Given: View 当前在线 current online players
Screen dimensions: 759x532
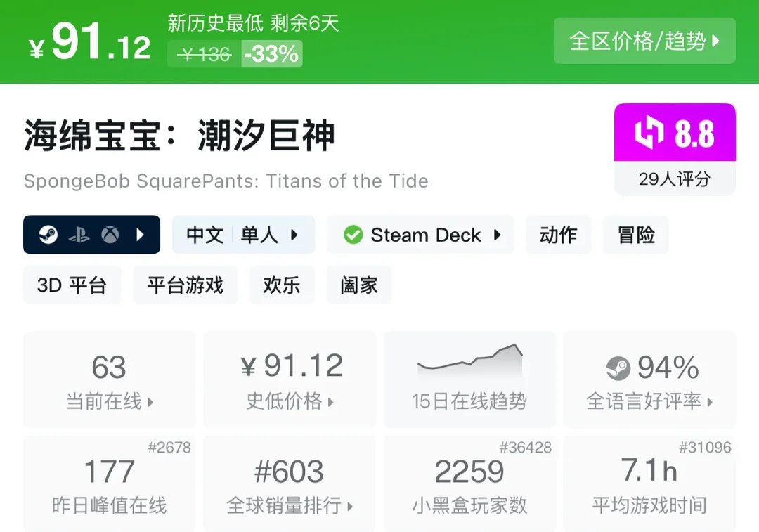Looking at the screenshot, I should coord(110,380).
